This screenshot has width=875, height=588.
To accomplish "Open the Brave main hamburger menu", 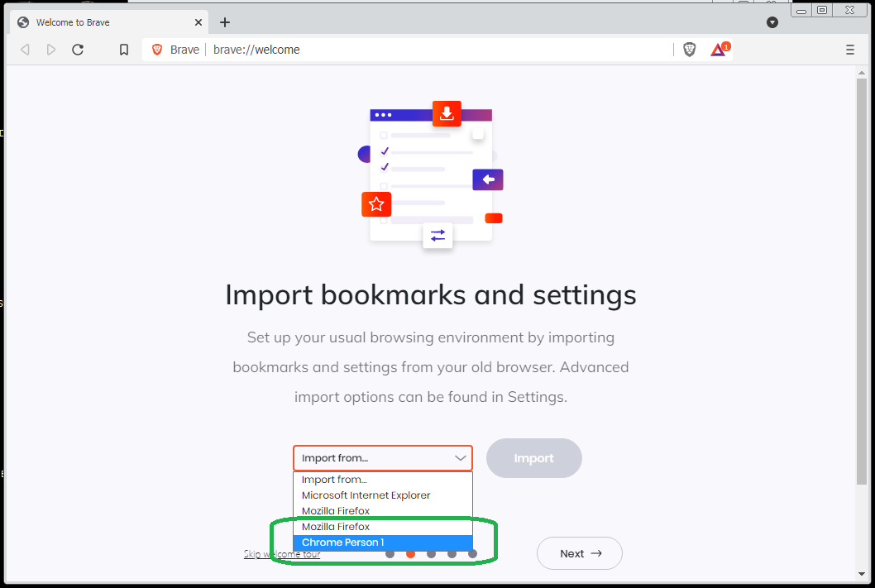I will click(x=850, y=50).
